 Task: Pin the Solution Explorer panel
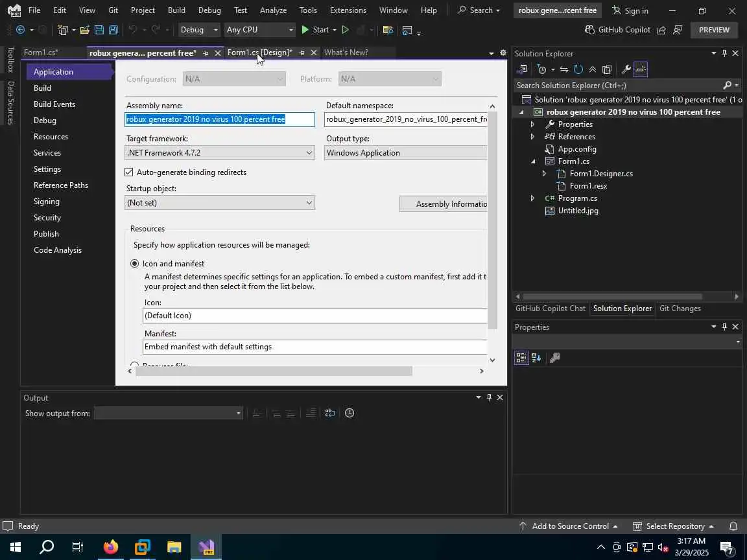click(x=724, y=53)
